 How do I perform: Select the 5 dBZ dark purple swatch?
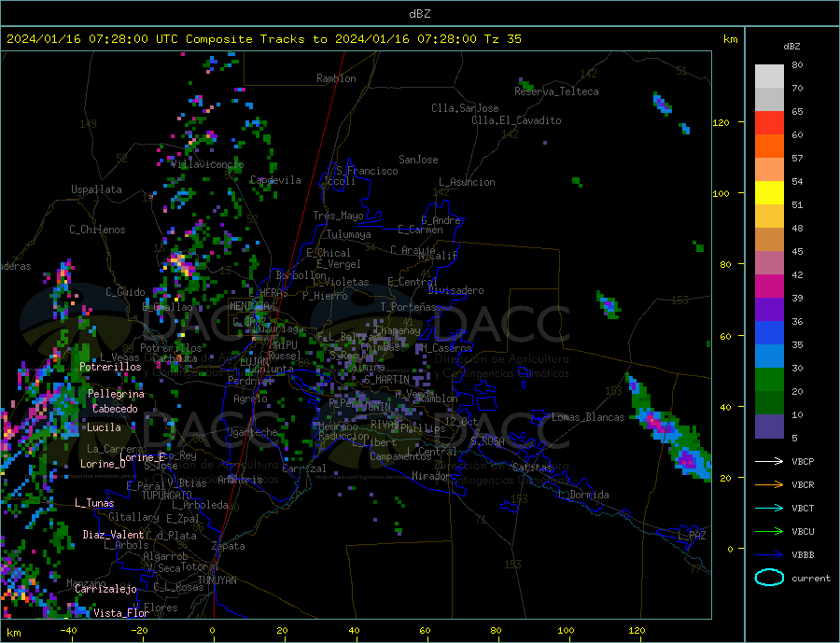tap(769, 426)
